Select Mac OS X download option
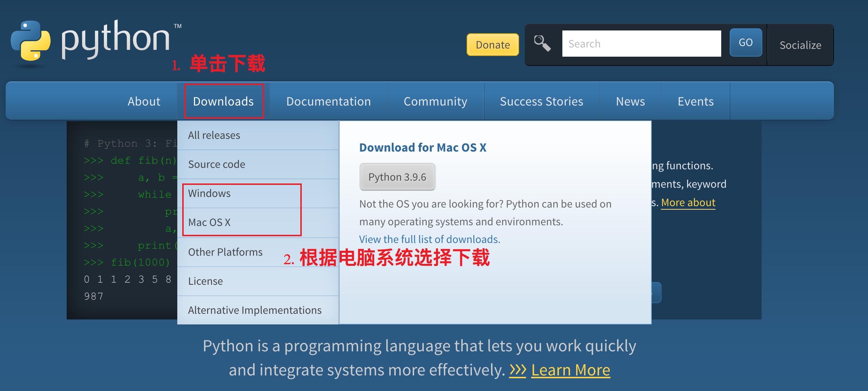Screen dimensions: 868x391 [x=209, y=222]
